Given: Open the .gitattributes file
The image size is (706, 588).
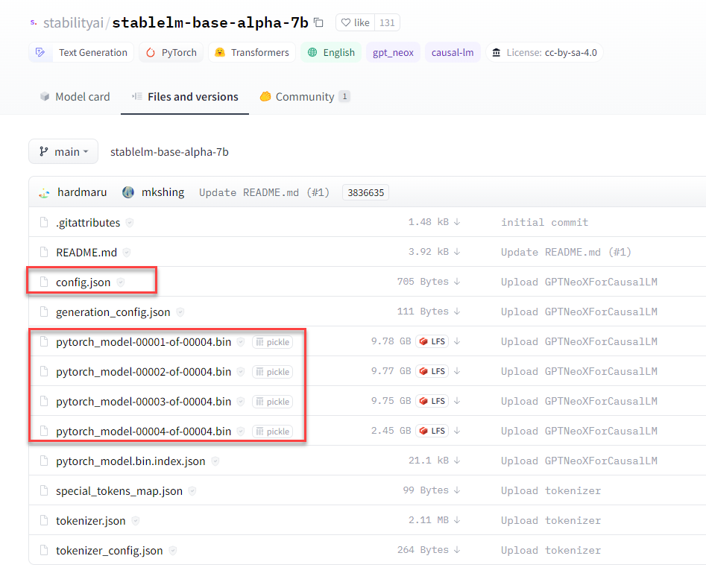Looking at the screenshot, I should click(88, 222).
